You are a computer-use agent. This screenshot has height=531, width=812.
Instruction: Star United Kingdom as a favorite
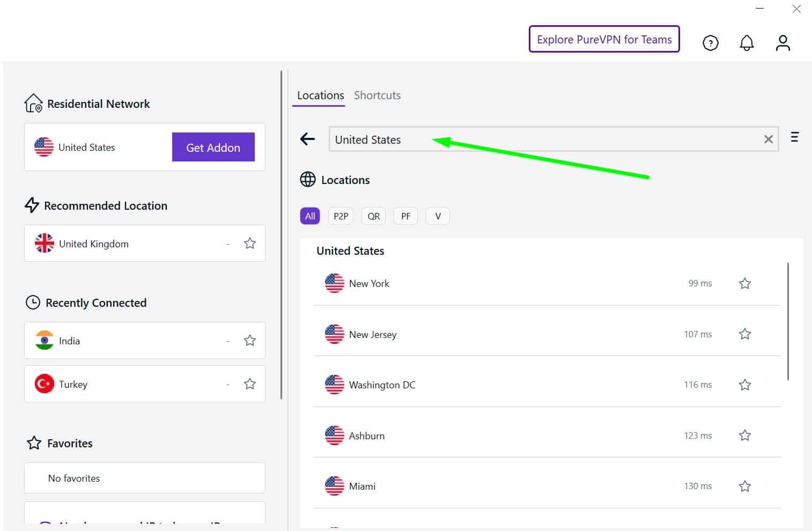click(x=249, y=244)
